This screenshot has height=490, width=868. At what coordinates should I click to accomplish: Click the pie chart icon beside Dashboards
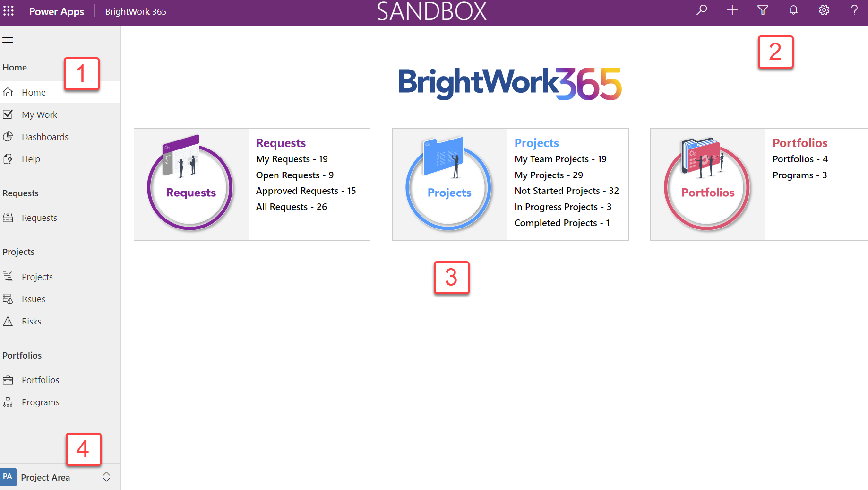click(8, 136)
